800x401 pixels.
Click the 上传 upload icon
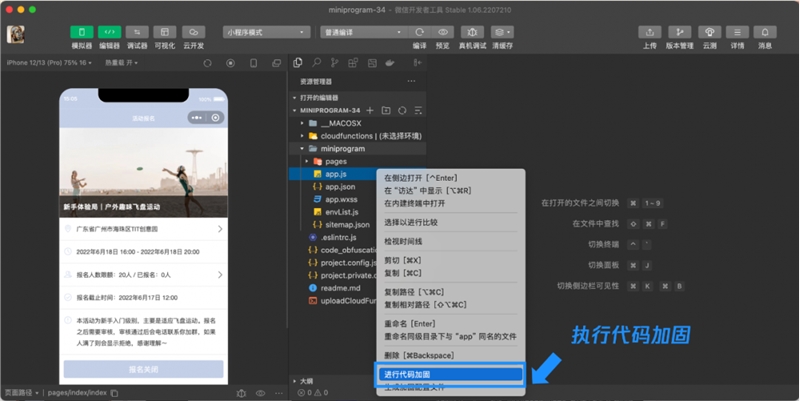tap(651, 32)
